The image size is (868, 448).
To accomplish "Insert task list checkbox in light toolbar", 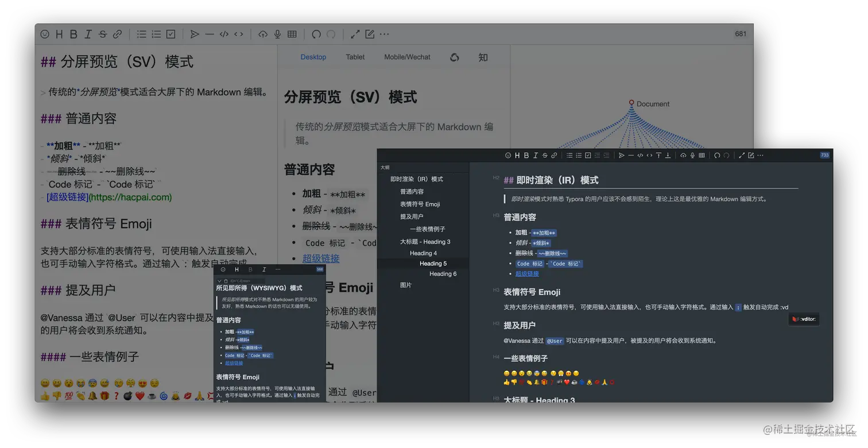I will click(x=170, y=34).
